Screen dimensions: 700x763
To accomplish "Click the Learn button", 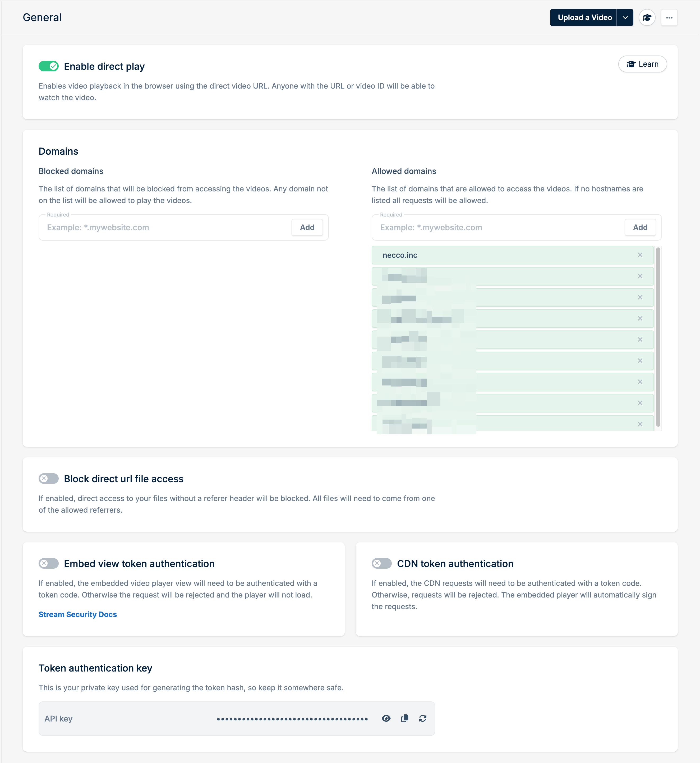I will 642,64.
